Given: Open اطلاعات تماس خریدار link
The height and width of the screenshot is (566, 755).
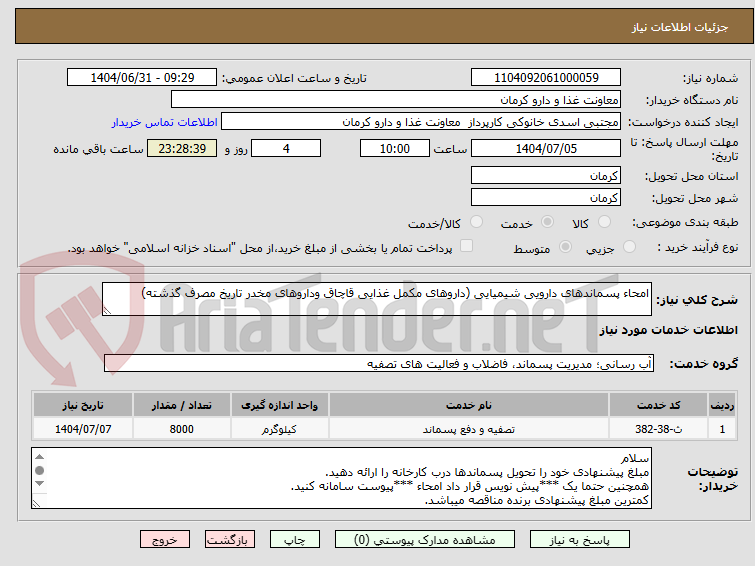Looking at the screenshot, I should 165,122.
